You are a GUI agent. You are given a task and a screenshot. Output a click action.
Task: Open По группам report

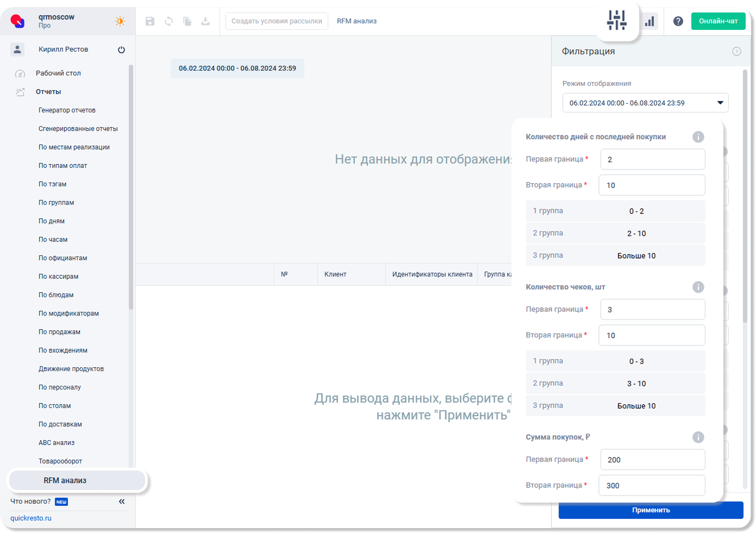[56, 203]
